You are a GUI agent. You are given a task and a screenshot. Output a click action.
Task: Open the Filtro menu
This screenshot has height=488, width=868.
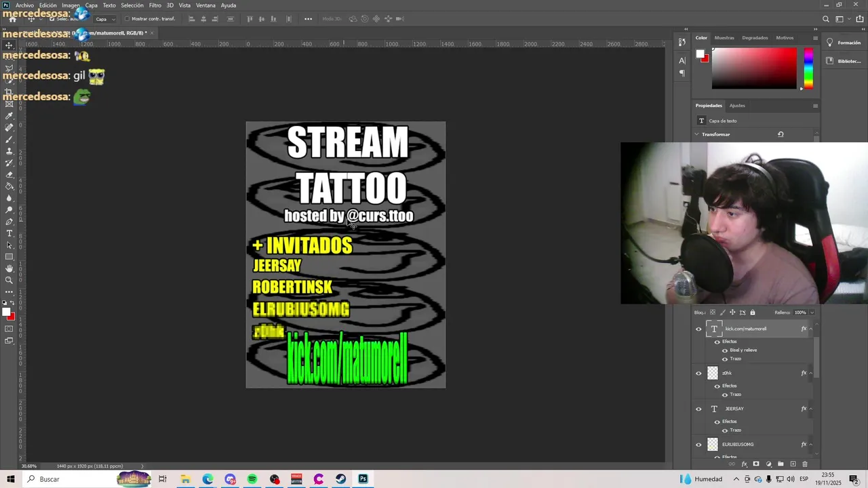(x=155, y=5)
